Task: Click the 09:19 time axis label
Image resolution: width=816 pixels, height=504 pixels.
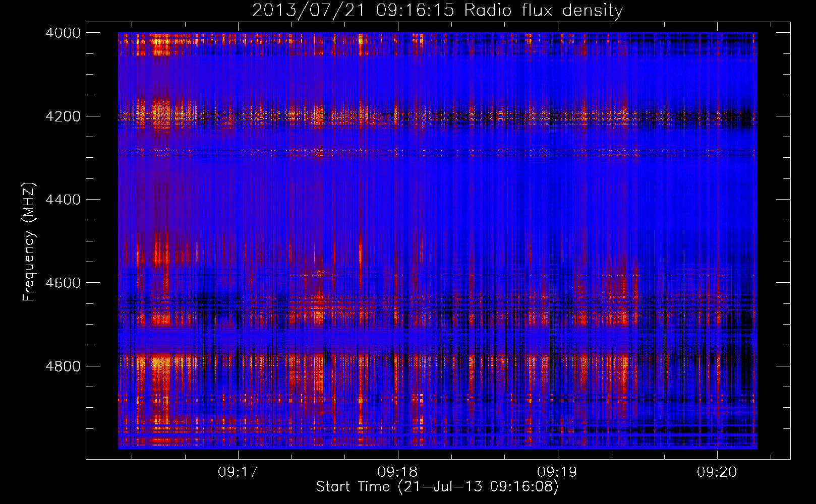Action: (x=557, y=472)
